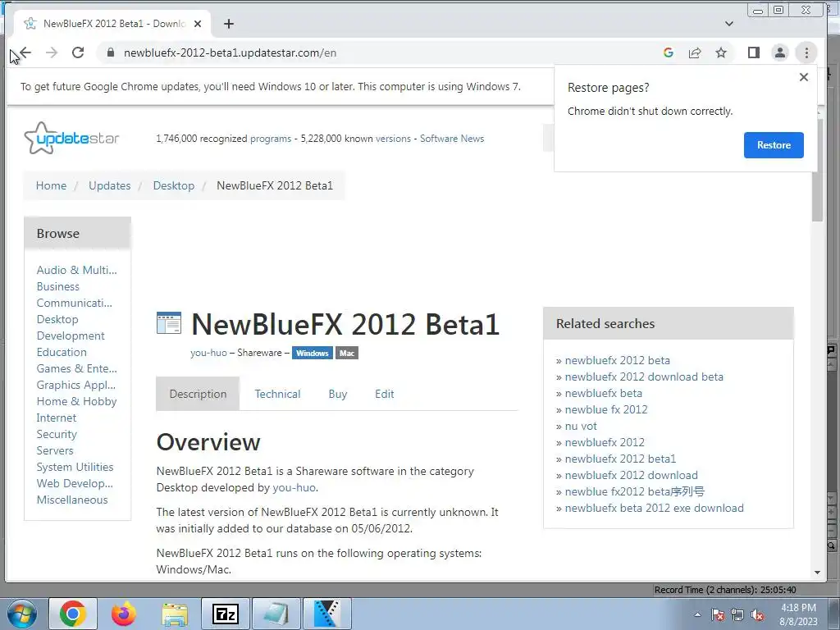Click the UpdateStar logo
The height and width of the screenshot is (630, 840).
click(x=71, y=138)
